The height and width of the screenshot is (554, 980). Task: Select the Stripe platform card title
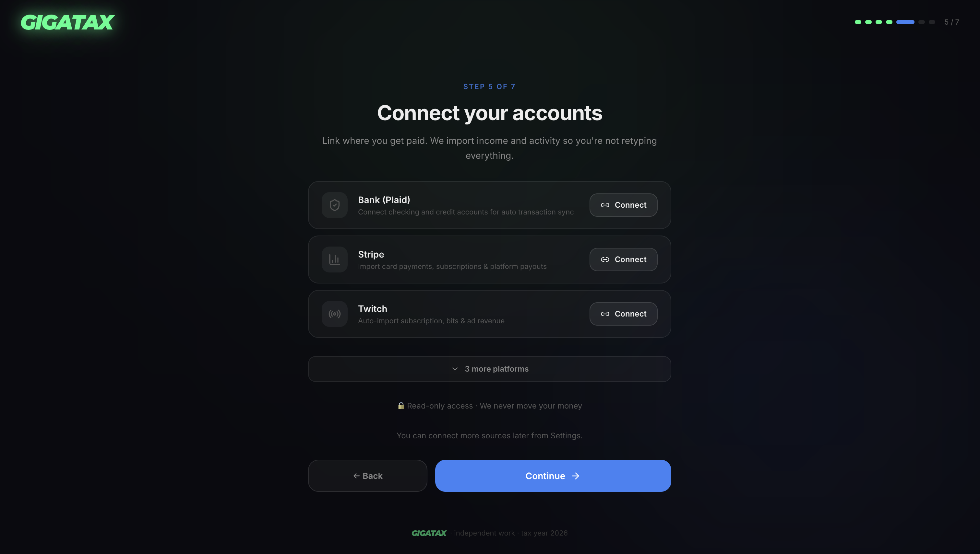(x=371, y=254)
